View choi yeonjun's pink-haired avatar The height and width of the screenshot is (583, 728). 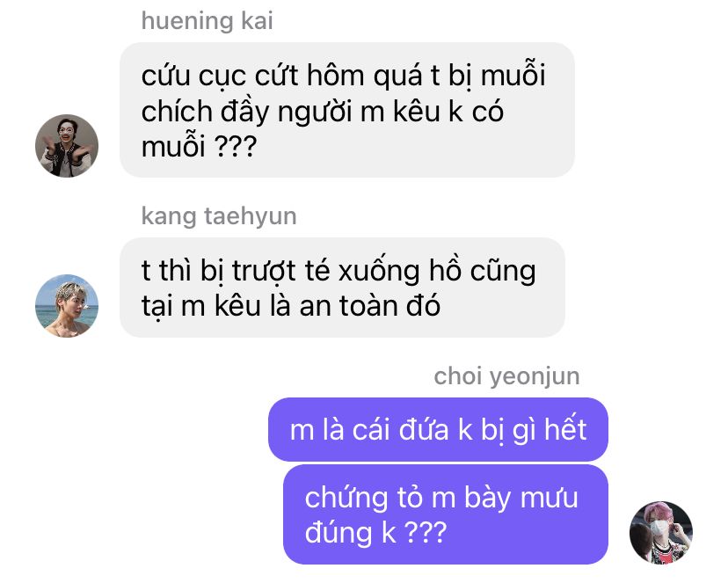(660, 532)
